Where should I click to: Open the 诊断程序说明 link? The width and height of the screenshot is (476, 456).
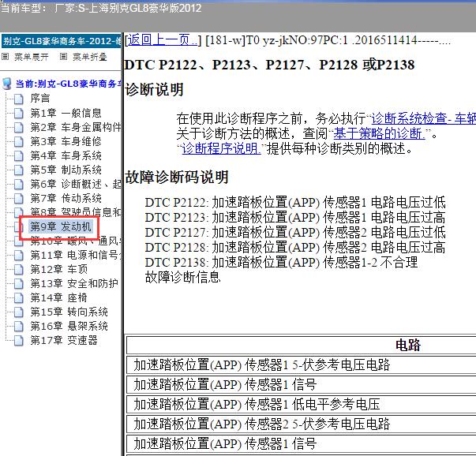221,148
